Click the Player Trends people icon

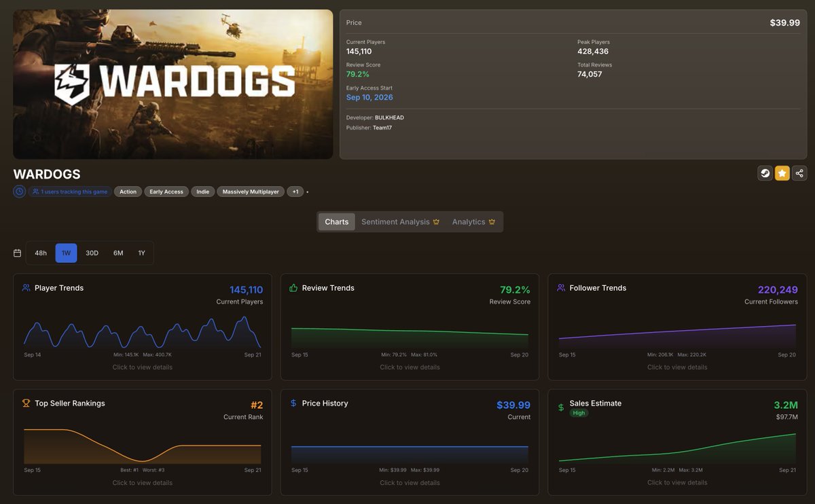coord(26,288)
